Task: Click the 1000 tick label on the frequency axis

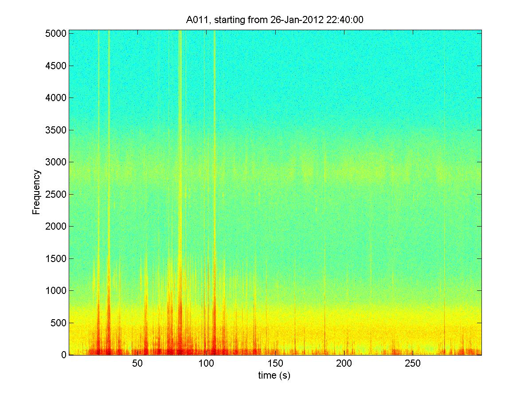Action: 55,291
